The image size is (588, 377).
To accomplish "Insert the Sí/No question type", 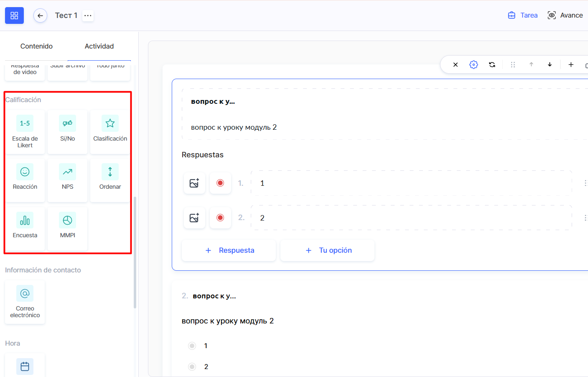I will (68, 132).
